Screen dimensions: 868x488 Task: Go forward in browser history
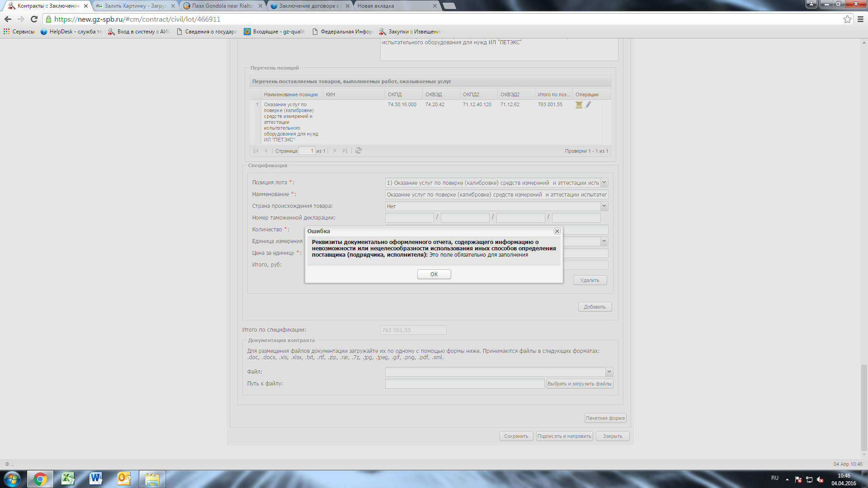(x=21, y=19)
